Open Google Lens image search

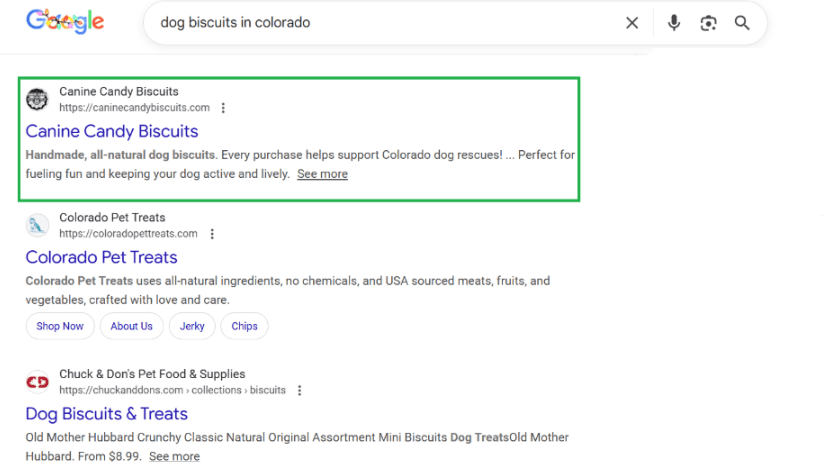(708, 23)
